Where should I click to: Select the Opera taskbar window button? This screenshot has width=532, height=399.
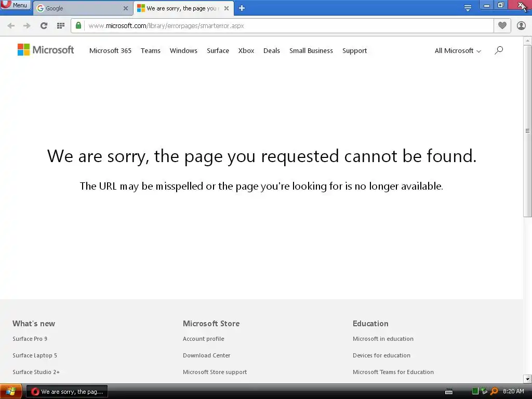67,392
